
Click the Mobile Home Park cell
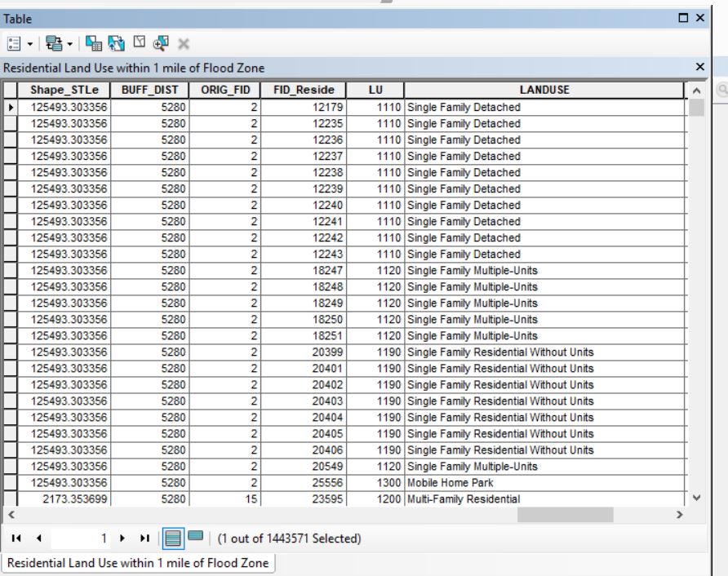tap(544, 483)
